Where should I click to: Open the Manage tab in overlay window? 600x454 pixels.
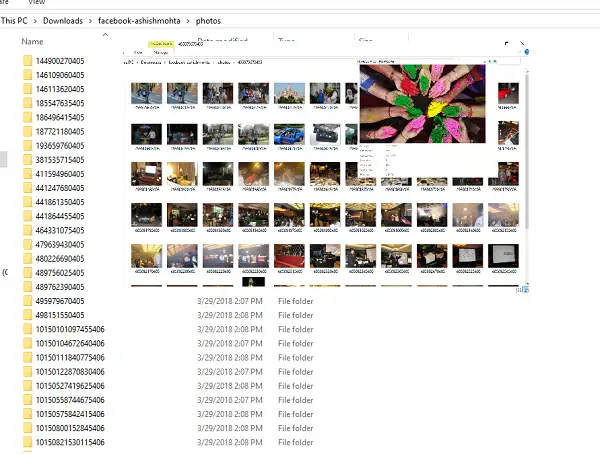[161, 52]
